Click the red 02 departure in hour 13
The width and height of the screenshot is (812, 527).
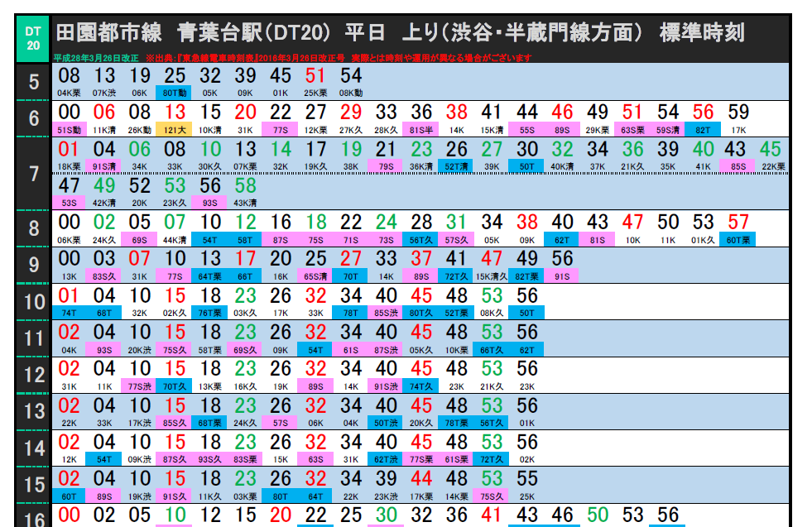point(69,405)
